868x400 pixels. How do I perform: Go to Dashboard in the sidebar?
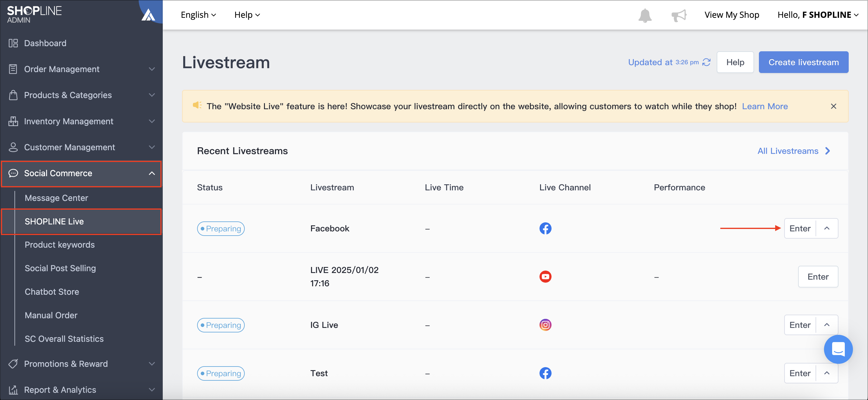coord(45,43)
